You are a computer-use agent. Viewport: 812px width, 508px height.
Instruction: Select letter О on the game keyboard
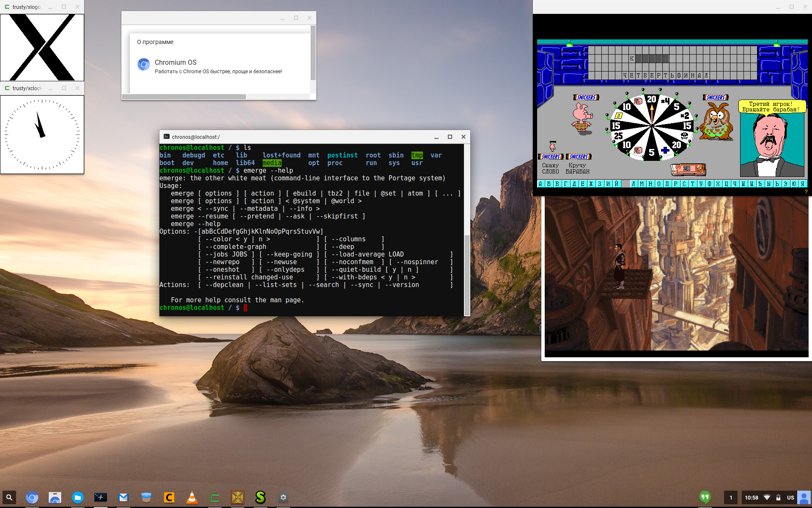(x=659, y=184)
